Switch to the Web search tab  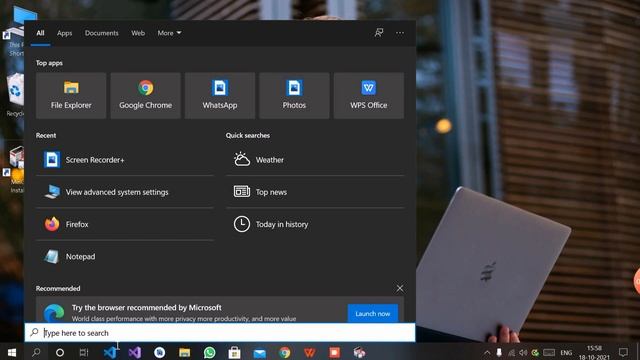tap(138, 33)
